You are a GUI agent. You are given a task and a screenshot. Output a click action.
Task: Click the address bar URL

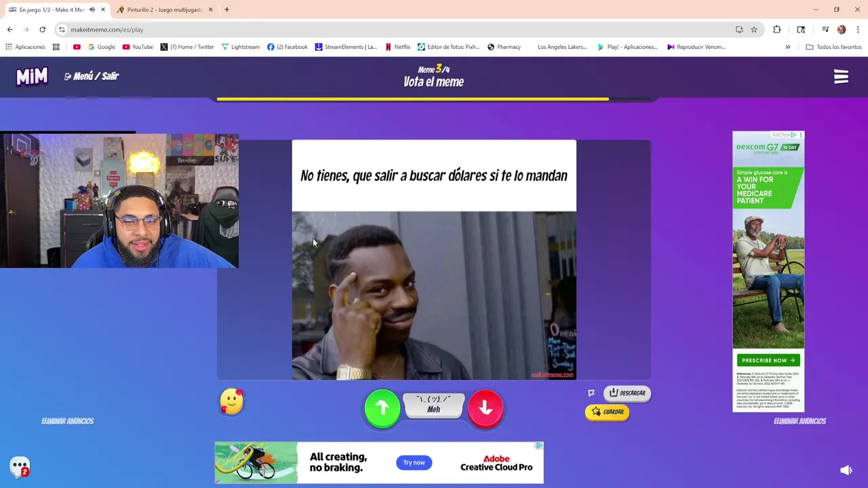107,30
